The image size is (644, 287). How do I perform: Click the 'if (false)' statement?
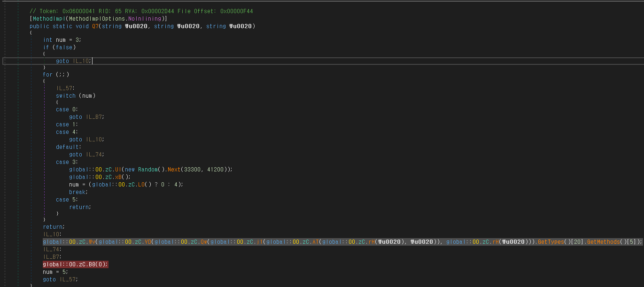click(59, 47)
